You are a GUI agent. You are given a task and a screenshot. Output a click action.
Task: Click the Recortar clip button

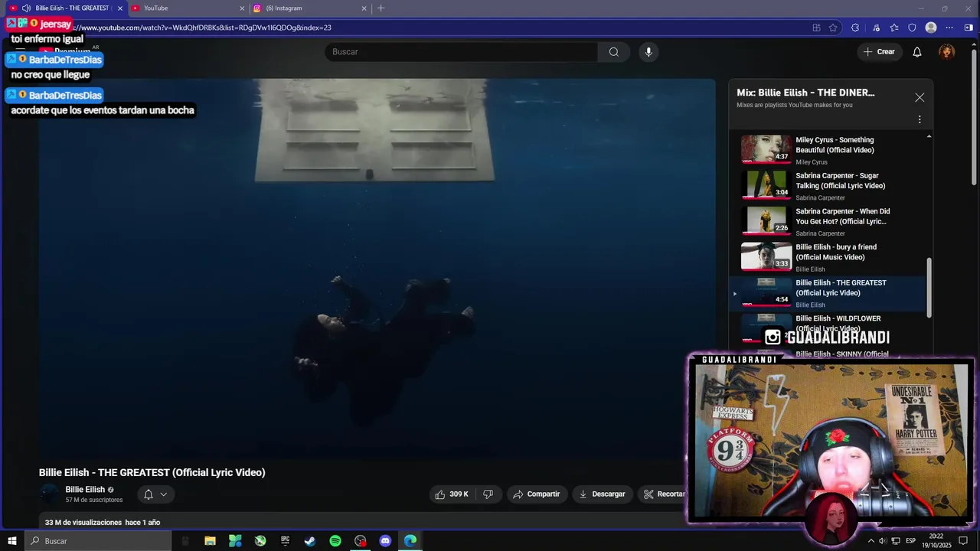[x=665, y=494]
